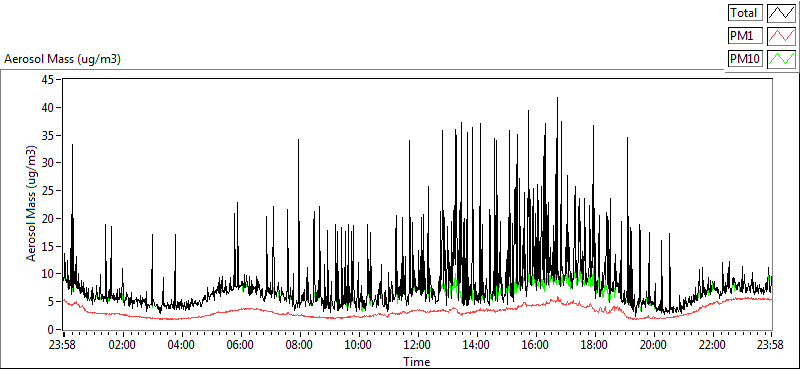
Task: Click the PM1 red line legend icon
Action: (782, 36)
